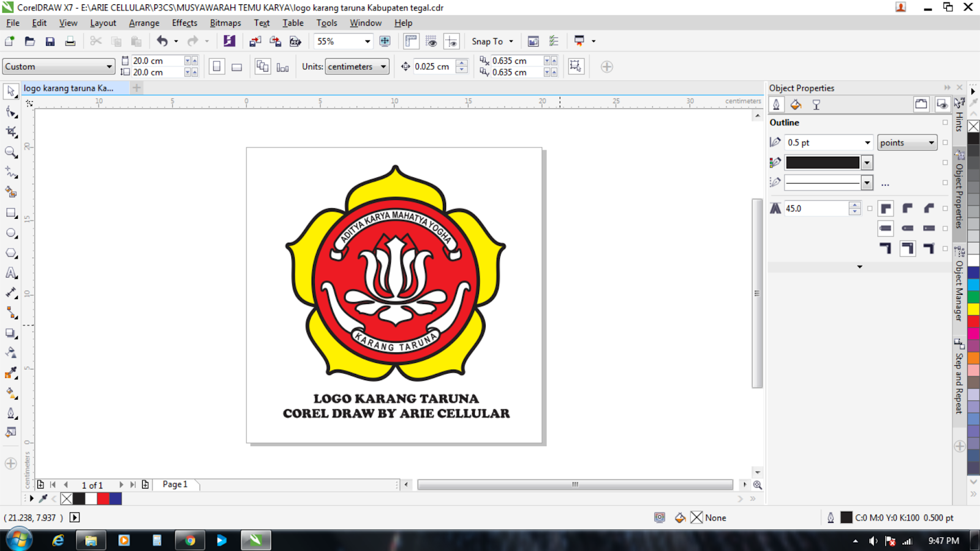Select the Polygon tool
Image resolution: width=980 pixels, height=551 pixels.
tap(11, 253)
